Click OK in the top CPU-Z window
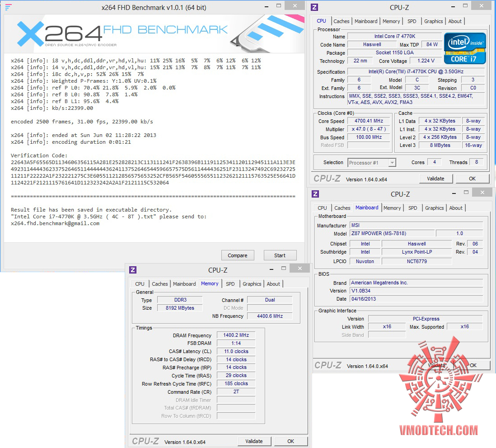Image resolution: width=496 pixels, height=448 pixels. click(x=472, y=179)
